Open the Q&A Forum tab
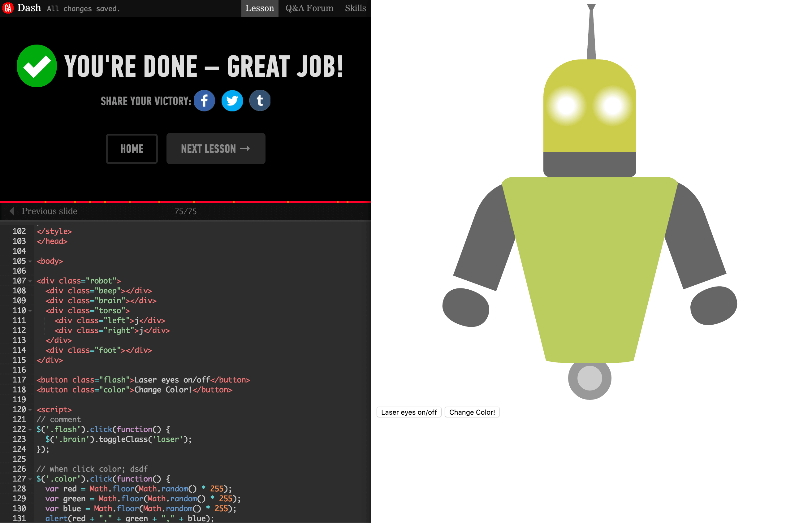 pyautogui.click(x=309, y=8)
